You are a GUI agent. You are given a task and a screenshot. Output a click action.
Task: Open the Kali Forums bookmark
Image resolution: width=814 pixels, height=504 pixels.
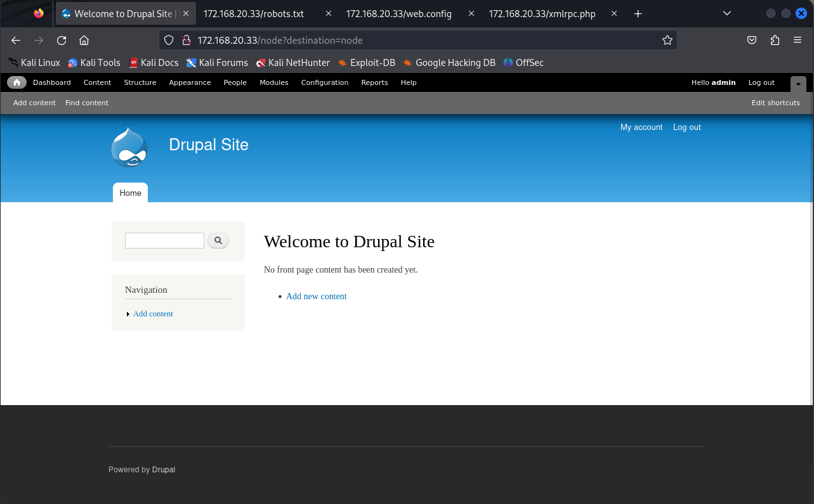coord(217,63)
